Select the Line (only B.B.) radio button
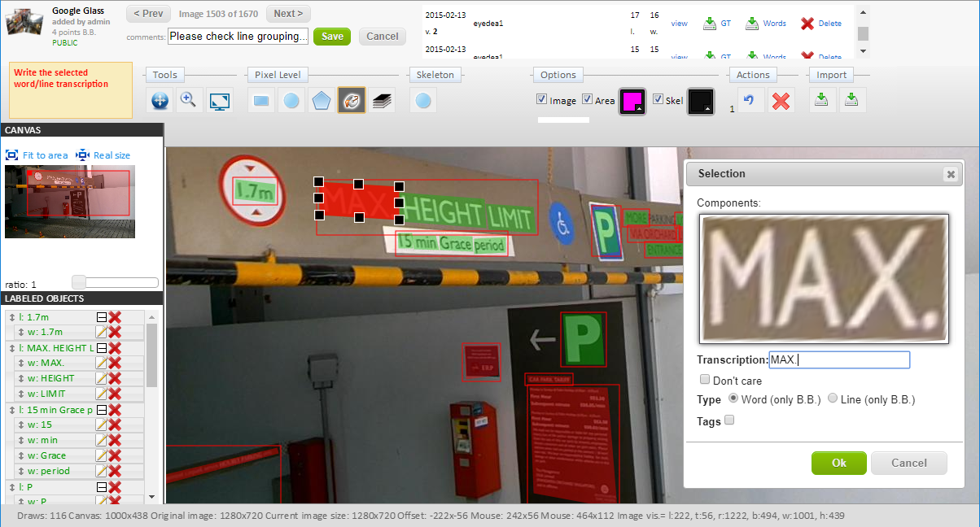Image resolution: width=980 pixels, height=527 pixels. (x=833, y=399)
